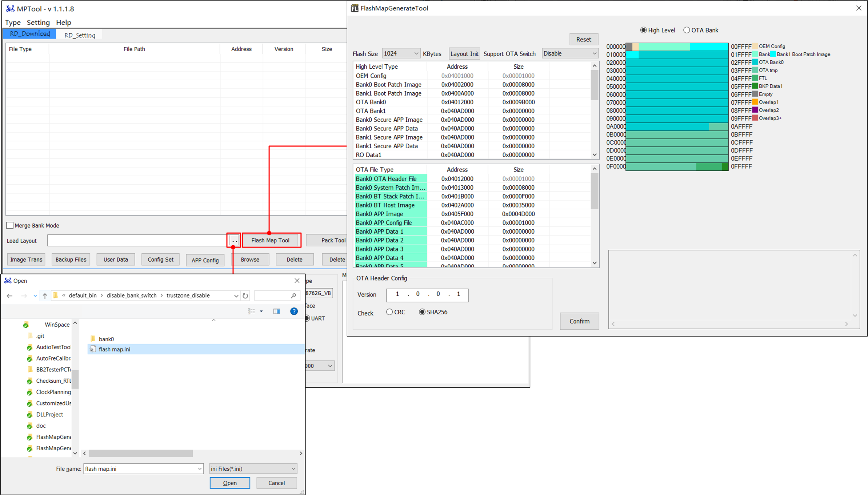The width and height of the screenshot is (868, 495).
Task: Click the refresh icon beside the path bar
Action: (245, 296)
